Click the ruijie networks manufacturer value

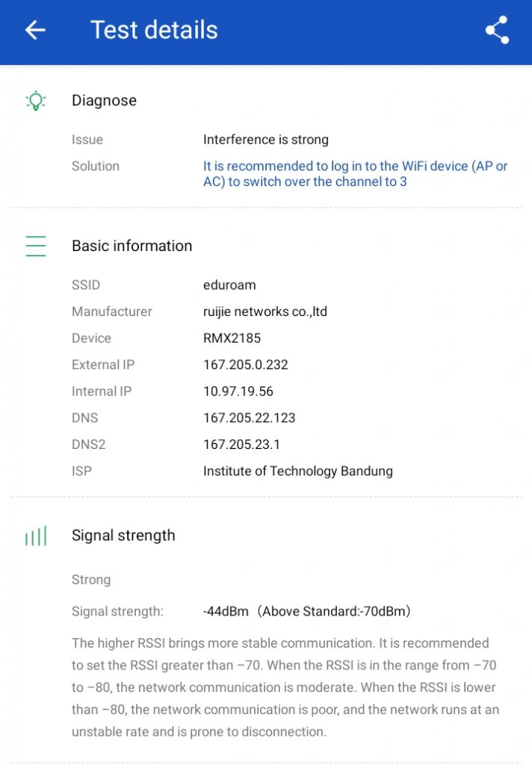coord(265,312)
